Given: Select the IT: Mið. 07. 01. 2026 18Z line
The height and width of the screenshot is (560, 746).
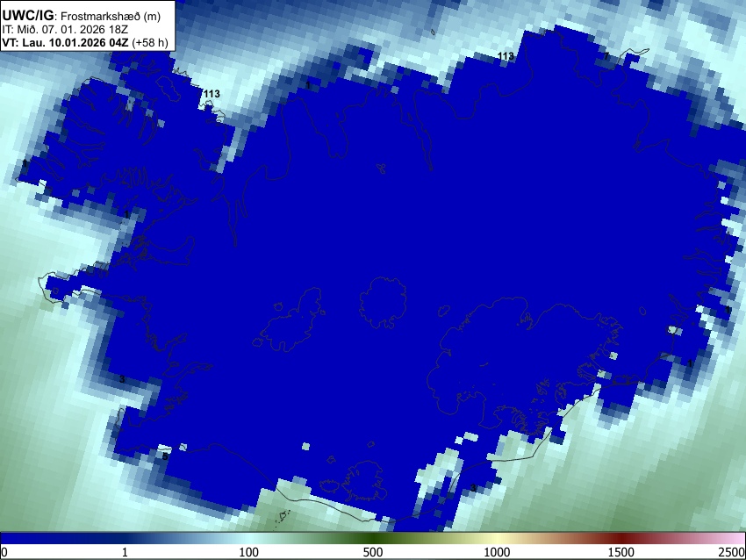Looking at the screenshot, I should pos(65,30).
